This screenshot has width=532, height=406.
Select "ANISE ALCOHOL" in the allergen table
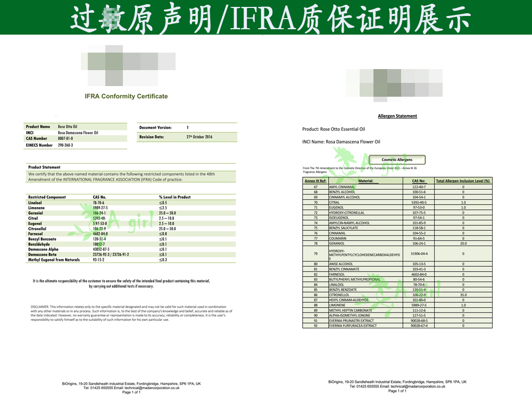tap(341, 264)
